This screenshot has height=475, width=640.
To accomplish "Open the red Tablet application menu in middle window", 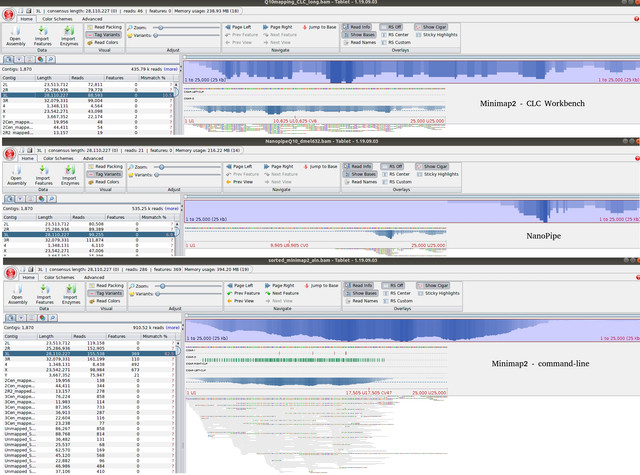I will pos(9,154).
